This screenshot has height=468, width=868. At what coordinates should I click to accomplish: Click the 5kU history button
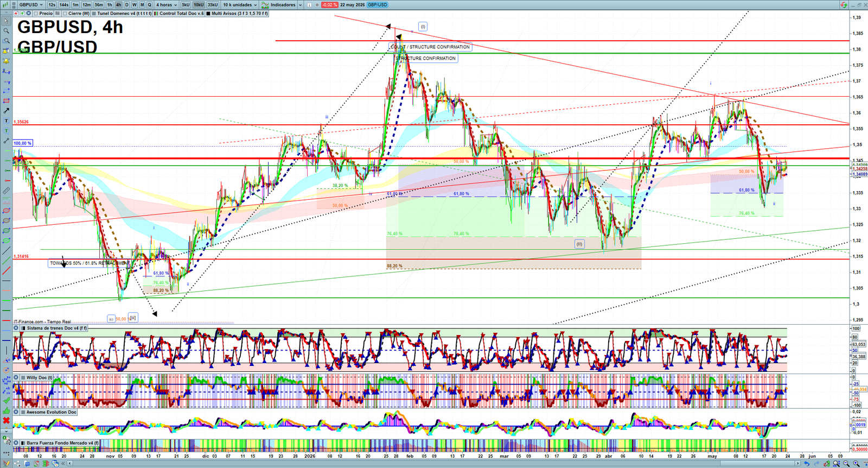point(186,5)
